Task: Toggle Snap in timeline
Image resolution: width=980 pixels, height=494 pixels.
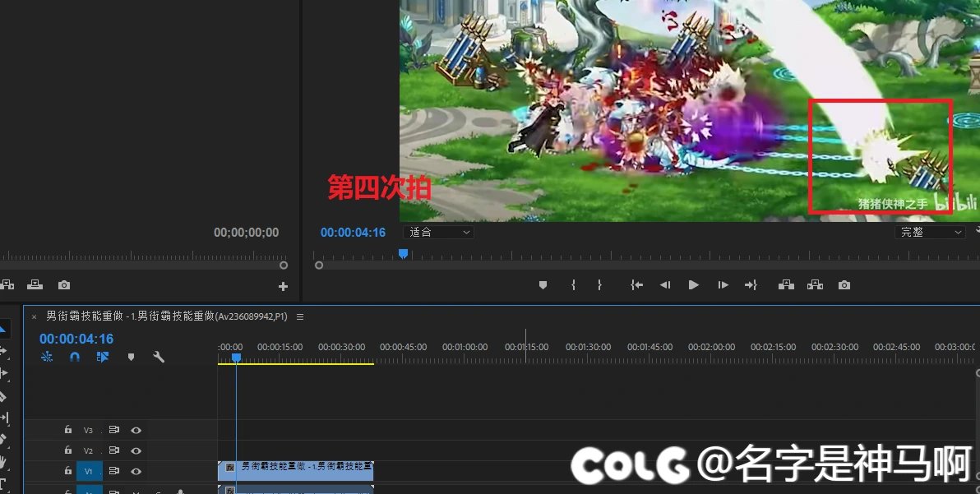Action: 74,358
